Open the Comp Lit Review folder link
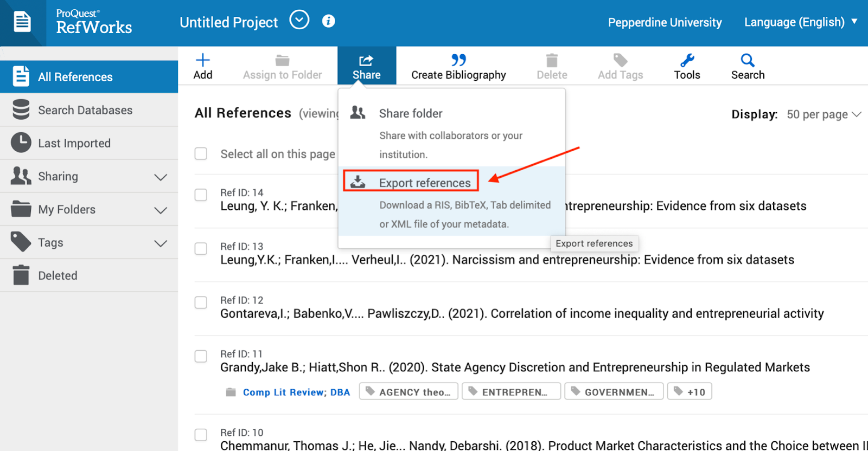Viewport: 868px width, 451px height. tap(283, 392)
